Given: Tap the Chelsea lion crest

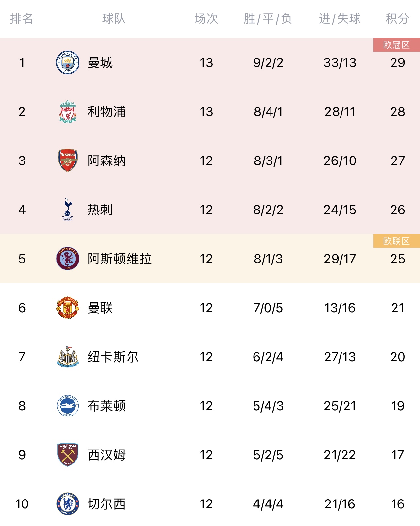Looking at the screenshot, I should click(x=68, y=504).
